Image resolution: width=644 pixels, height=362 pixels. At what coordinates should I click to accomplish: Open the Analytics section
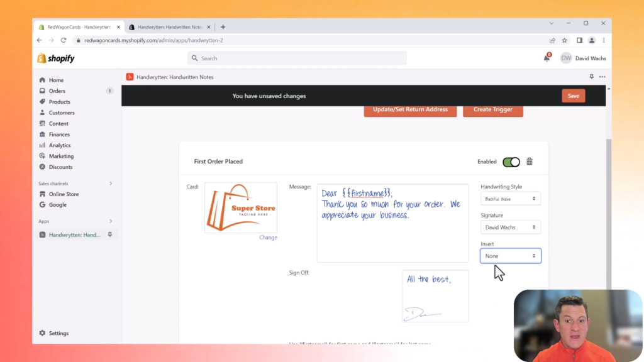[42, 145]
